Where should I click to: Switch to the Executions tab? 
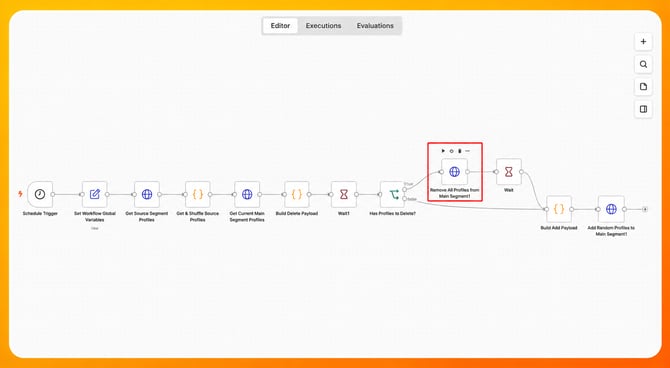(x=323, y=26)
